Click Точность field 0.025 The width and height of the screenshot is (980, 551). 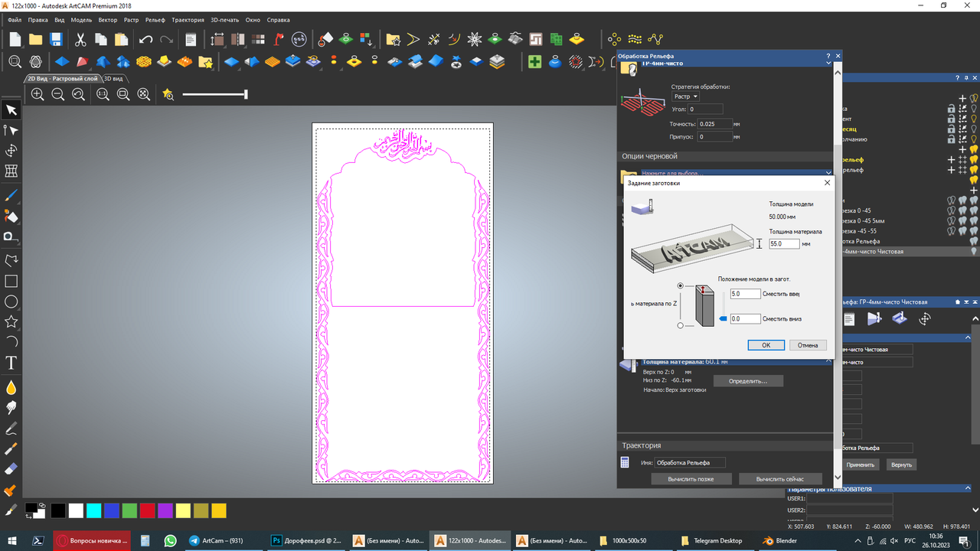pyautogui.click(x=715, y=123)
